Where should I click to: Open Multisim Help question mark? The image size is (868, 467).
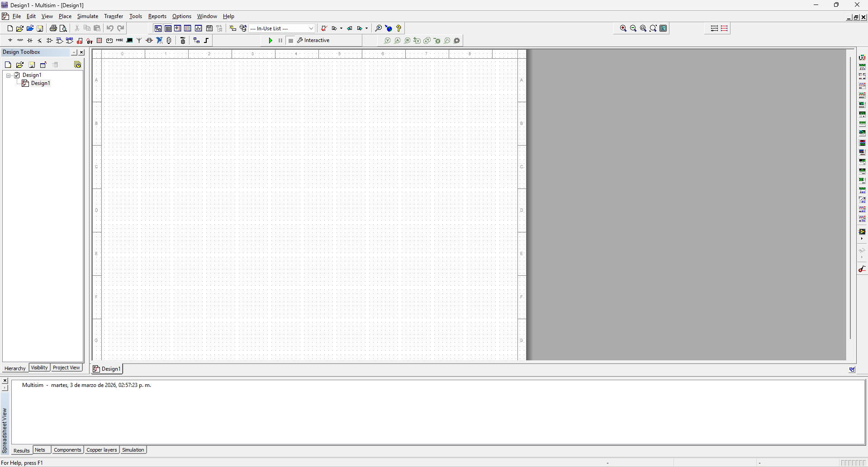click(x=398, y=28)
